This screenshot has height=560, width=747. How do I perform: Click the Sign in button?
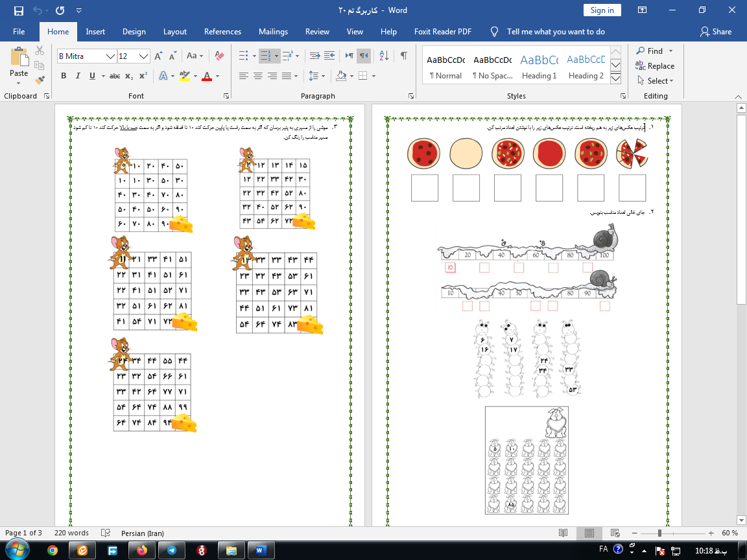tap(602, 10)
